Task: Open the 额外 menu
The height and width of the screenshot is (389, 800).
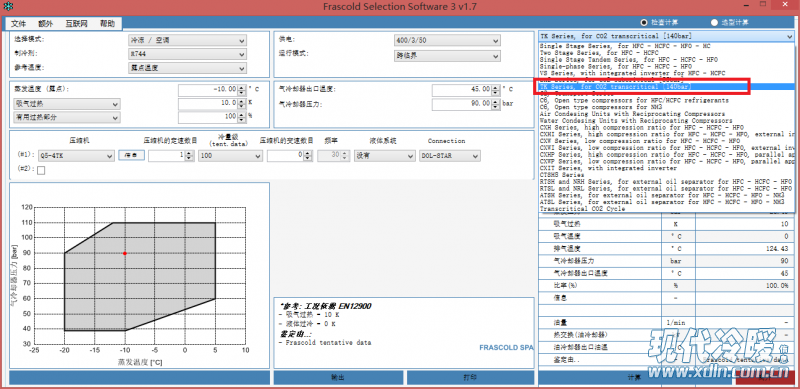Action: [x=45, y=23]
